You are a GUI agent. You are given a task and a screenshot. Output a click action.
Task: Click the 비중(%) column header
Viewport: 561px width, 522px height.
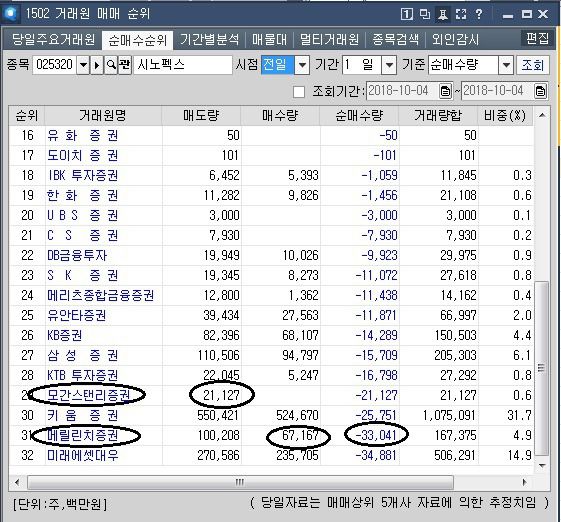[505, 116]
